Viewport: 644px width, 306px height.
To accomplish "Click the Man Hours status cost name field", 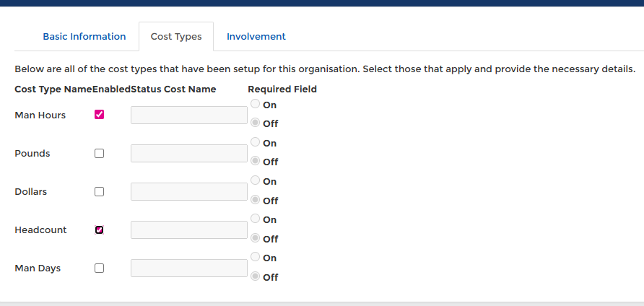I will 189,115.
